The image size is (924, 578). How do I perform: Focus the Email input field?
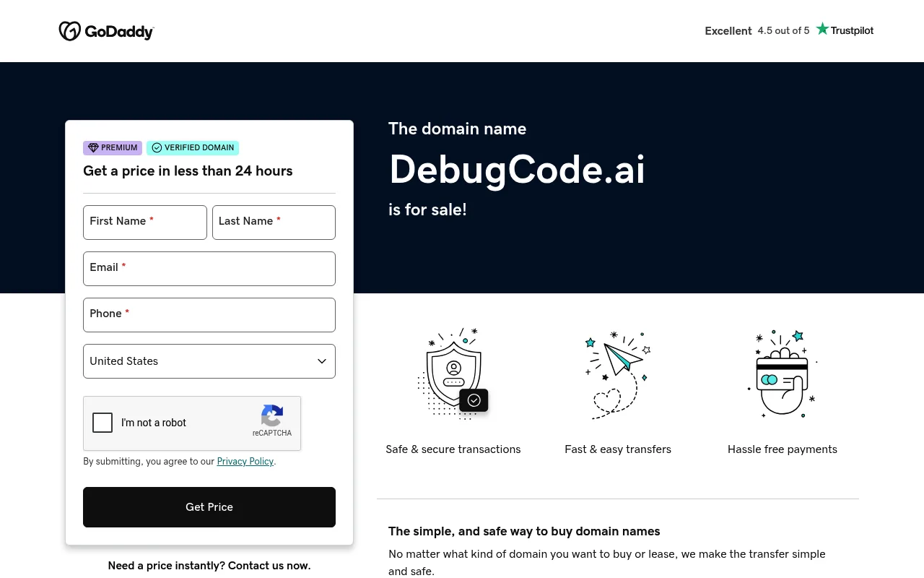pyautogui.click(x=209, y=269)
